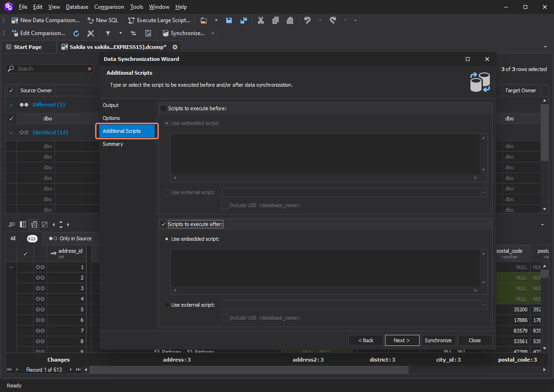Enable Scripts to execute before

pos(163,108)
